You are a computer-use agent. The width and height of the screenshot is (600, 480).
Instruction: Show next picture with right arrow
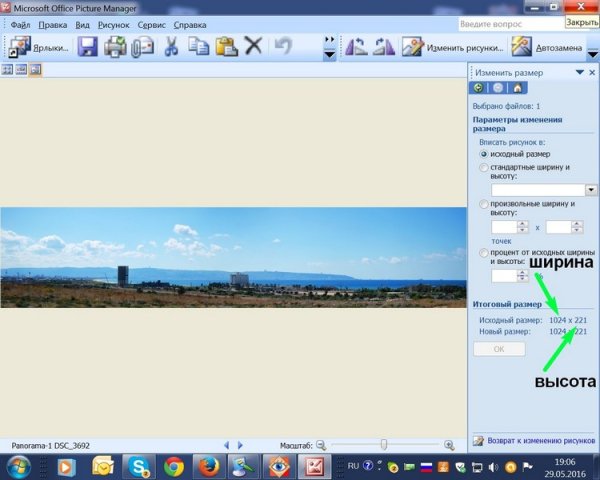tap(240, 445)
